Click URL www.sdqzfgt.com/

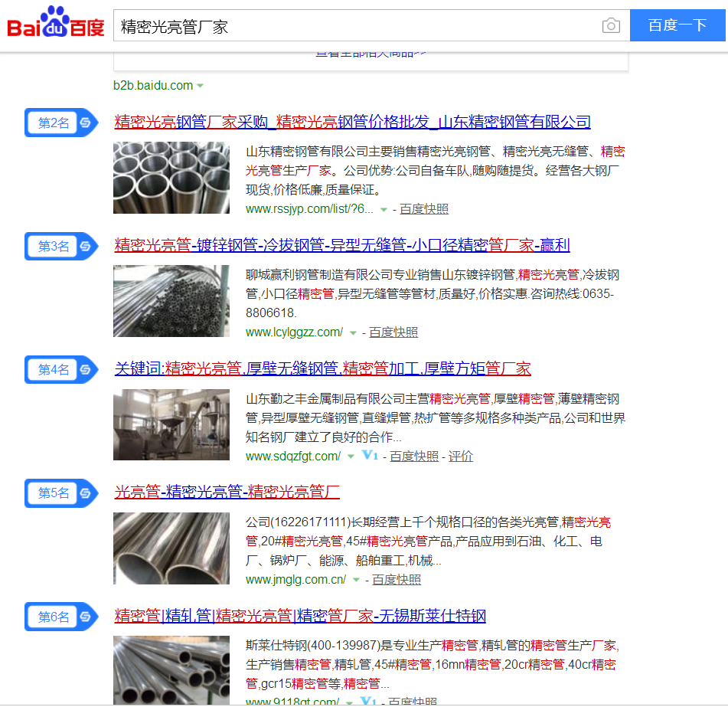293,457
